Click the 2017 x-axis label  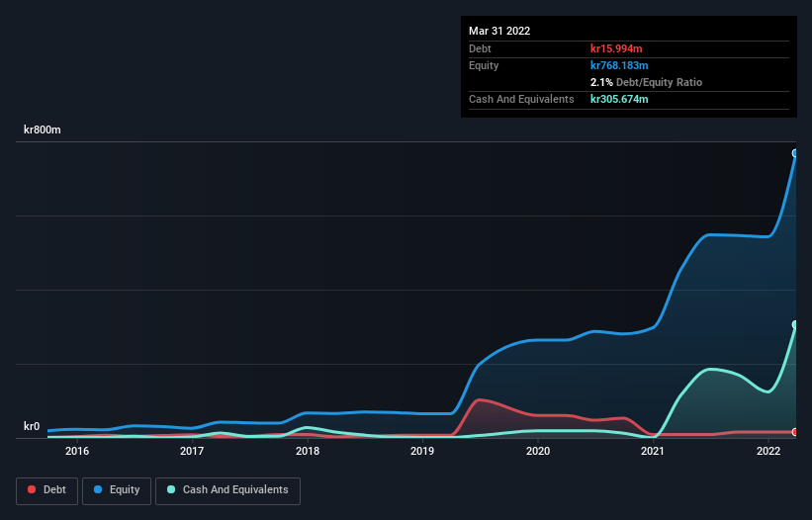[x=192, y=451]
